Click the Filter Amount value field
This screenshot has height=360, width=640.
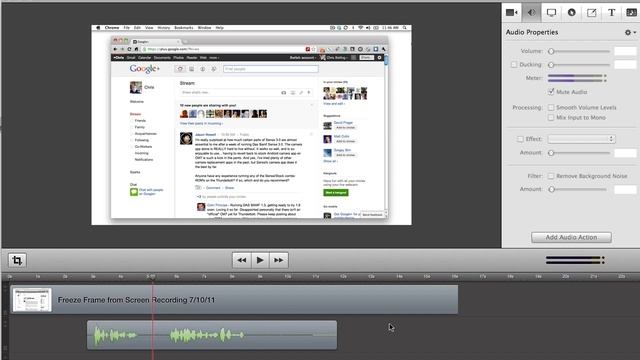pyautogui.click(x=625, y=189)
